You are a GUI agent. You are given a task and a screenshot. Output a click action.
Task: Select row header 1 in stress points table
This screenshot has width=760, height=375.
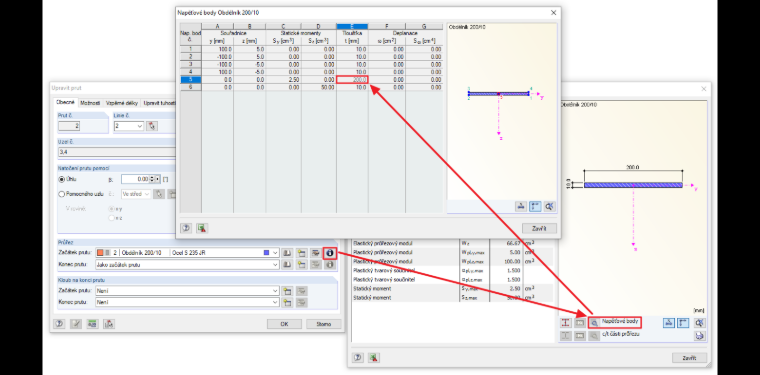(190, 49)
